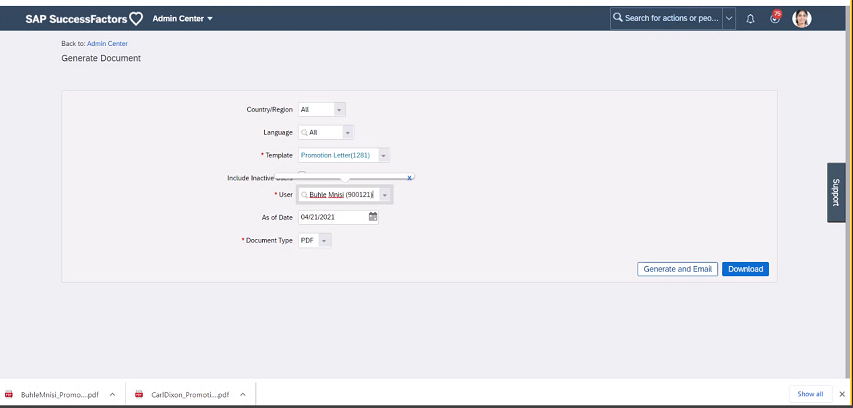
Task: Open the Admin Center navigation menu
Action: pos(182,18)
